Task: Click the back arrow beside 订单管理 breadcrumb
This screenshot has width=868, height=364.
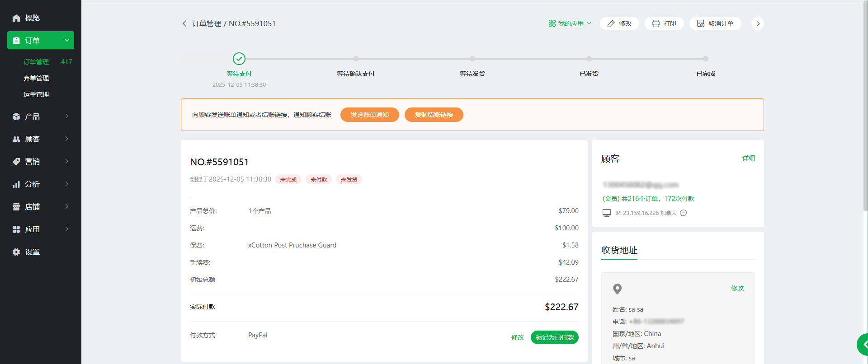Action: (x=184, y=23)
